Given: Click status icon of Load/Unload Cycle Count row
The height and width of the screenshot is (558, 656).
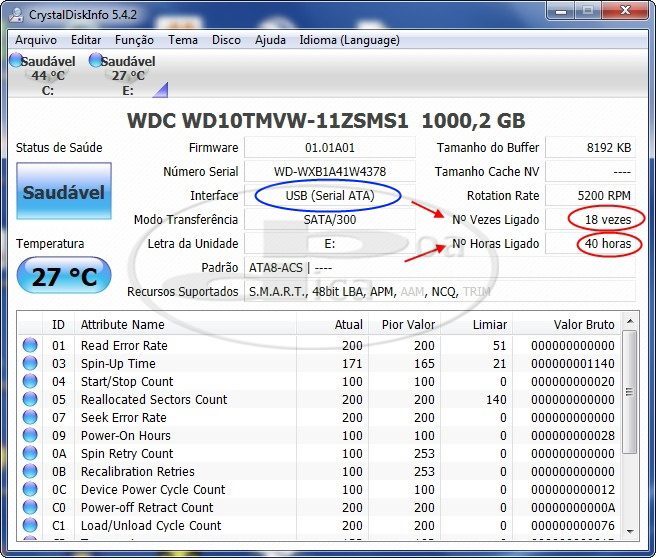Looking at the screenshot, I should click(x=30, y=525).
